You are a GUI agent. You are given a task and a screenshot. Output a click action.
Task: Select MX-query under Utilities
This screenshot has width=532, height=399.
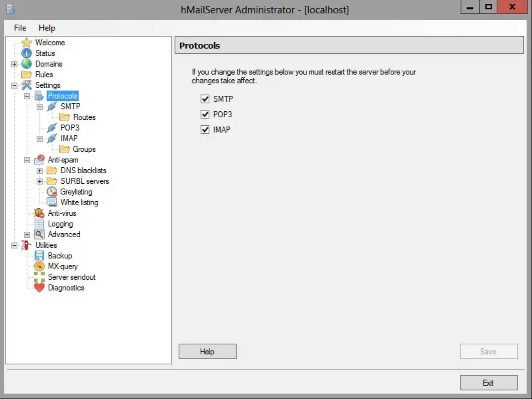(63, 266)
